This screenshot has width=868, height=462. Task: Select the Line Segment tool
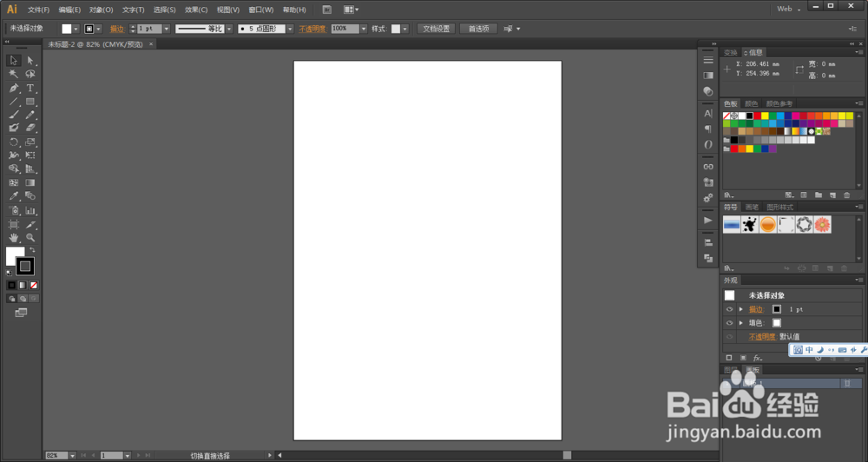click(x=14, y=102)
